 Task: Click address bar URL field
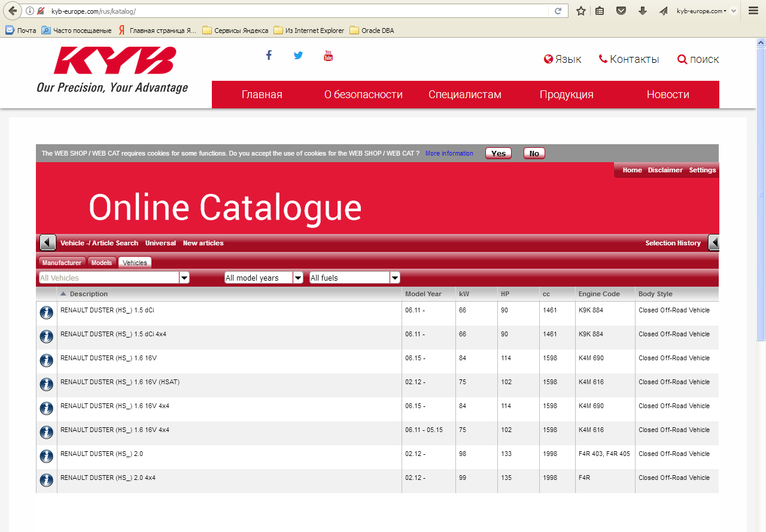coord(299,11)
